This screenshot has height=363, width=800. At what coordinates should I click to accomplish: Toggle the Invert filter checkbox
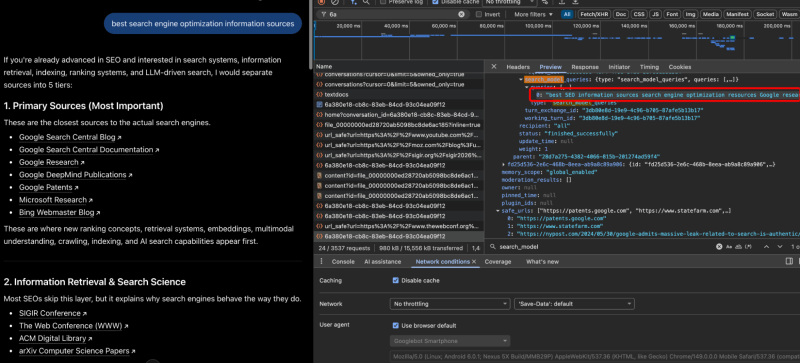pos(479,15)
